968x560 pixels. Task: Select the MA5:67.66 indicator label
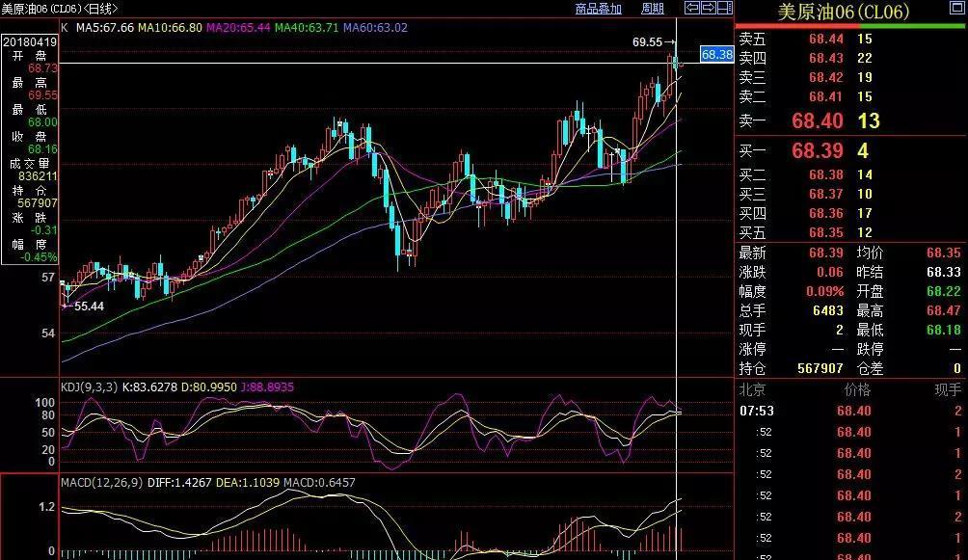tap(105, 28)
